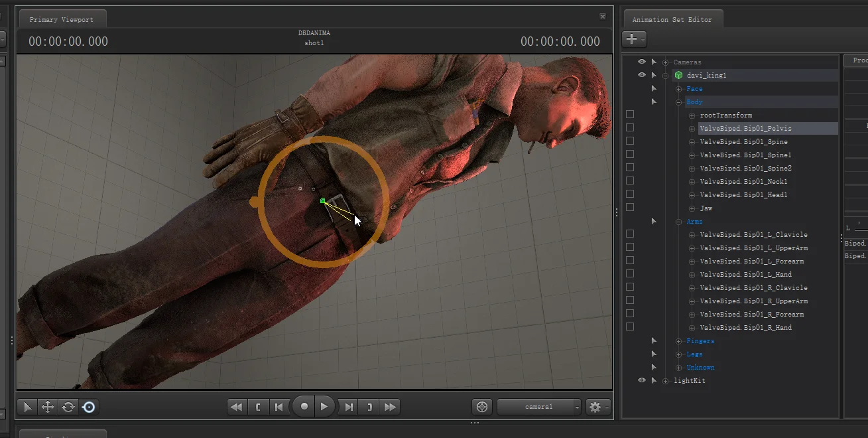Collapse the davi_king1 tree node

click(665, 76)
